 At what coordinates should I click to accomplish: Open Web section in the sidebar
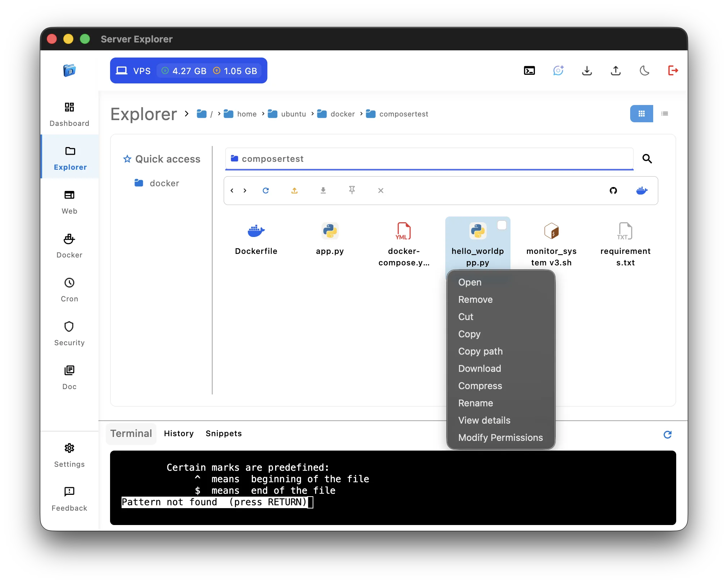pyautogui.click(x=69, y=202)
